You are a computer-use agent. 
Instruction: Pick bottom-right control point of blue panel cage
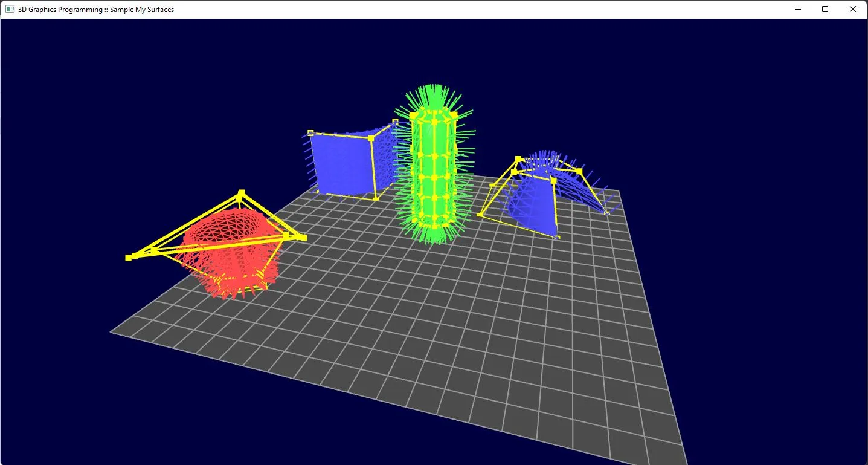point(375,198)
